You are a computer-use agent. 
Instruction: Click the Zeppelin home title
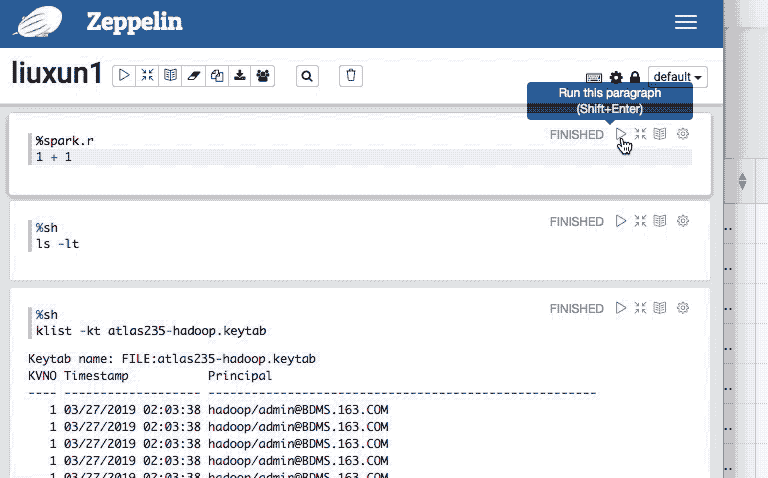coord(134,22)
